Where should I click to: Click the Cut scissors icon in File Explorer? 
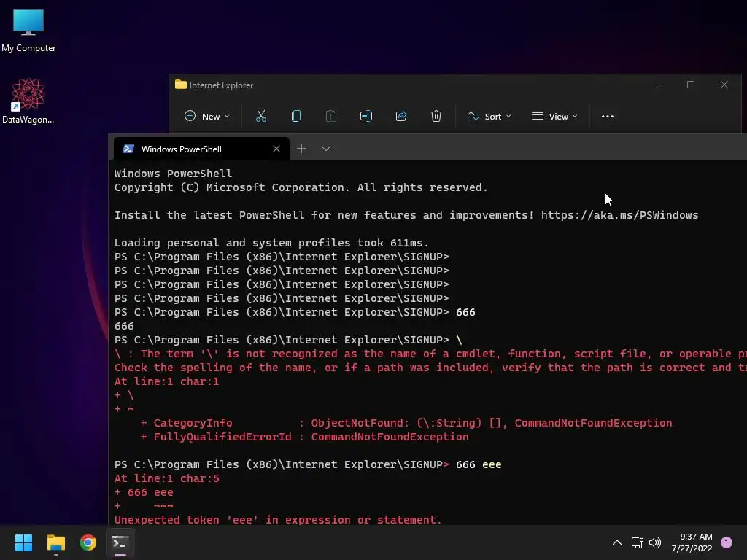tap(261, 116)
